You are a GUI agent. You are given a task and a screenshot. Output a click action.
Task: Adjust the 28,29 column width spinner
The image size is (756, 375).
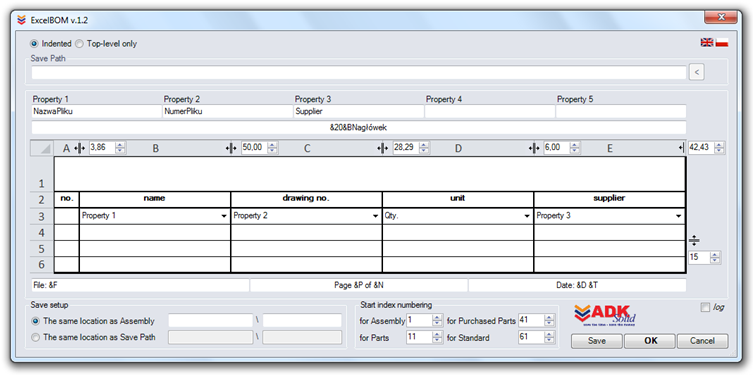click(424, 148)
